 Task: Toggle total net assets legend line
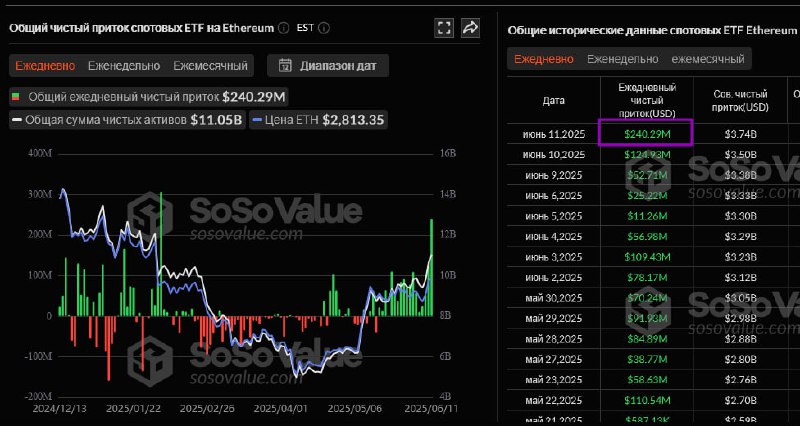click(x=17, y=120)
